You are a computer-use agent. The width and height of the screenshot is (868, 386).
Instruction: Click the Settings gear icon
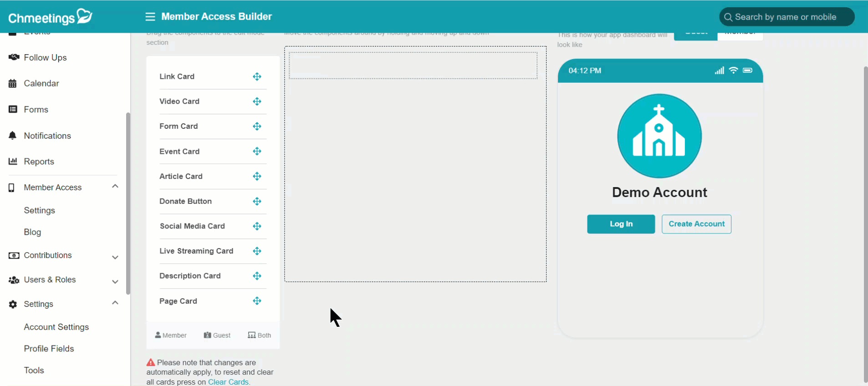13,304
